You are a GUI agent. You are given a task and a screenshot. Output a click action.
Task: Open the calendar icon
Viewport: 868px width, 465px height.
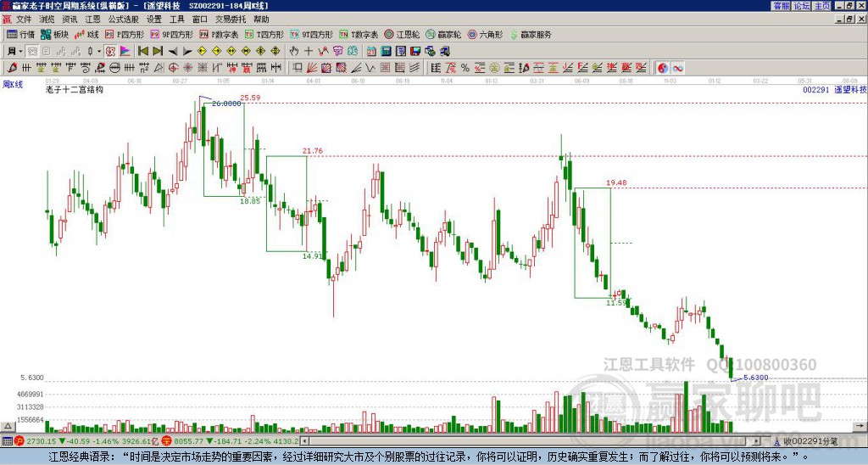(371, 52)
